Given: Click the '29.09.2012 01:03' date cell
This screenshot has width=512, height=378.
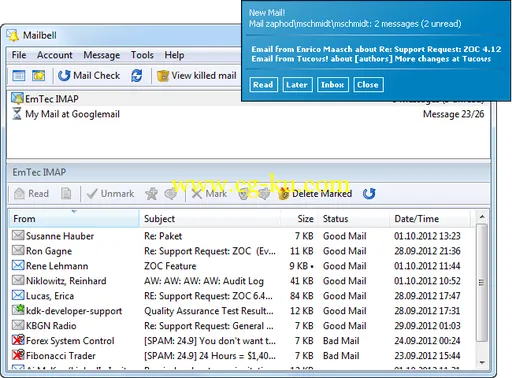Looking at the screenshot, I should [427, 326].
